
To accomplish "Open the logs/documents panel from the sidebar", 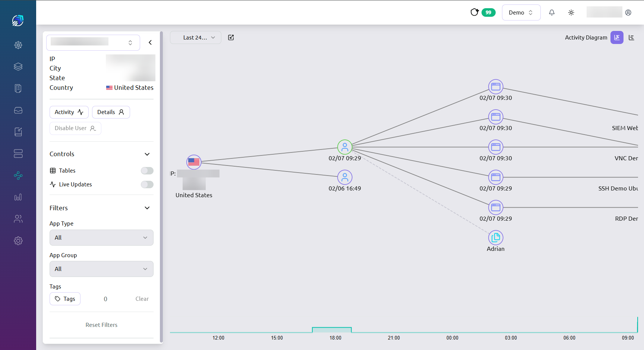I will coord(18,88).
